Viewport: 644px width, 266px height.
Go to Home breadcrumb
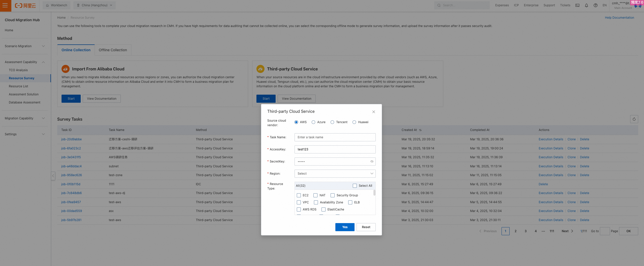click(x=61, y=18)
